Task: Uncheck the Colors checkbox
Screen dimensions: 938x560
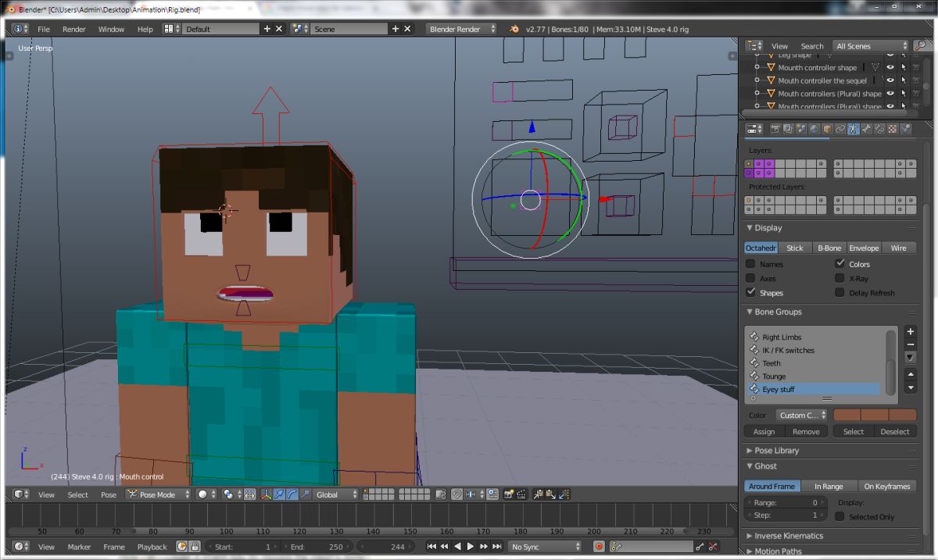Action: tap(840, 264)
